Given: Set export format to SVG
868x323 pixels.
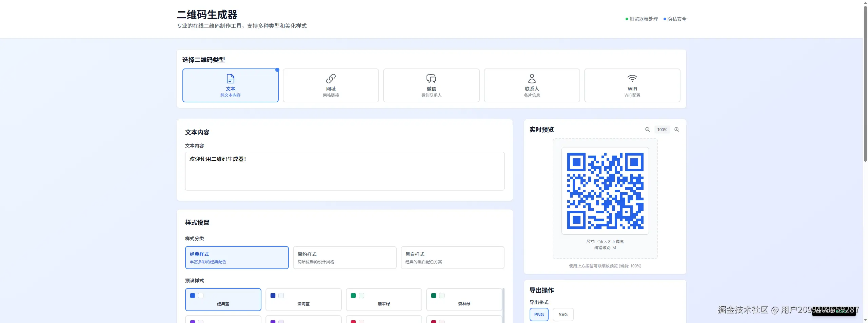Looking at the screenshot, I should 563,315.
